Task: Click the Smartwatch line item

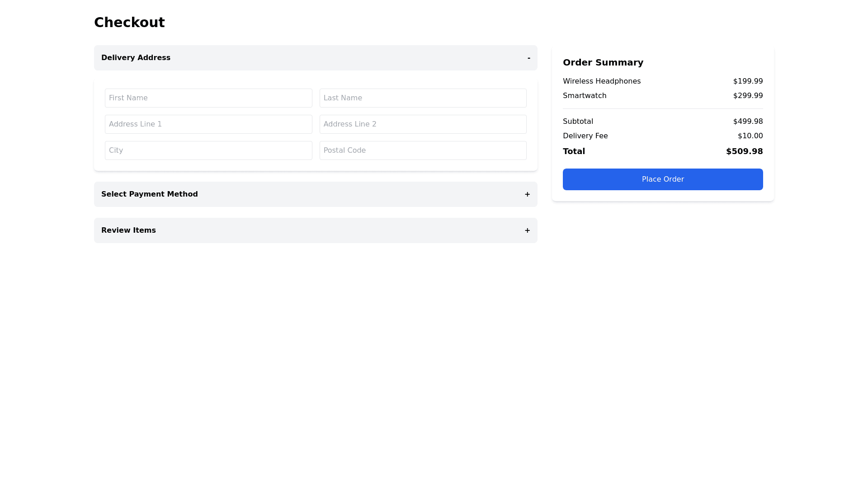Action: [585, 96]
